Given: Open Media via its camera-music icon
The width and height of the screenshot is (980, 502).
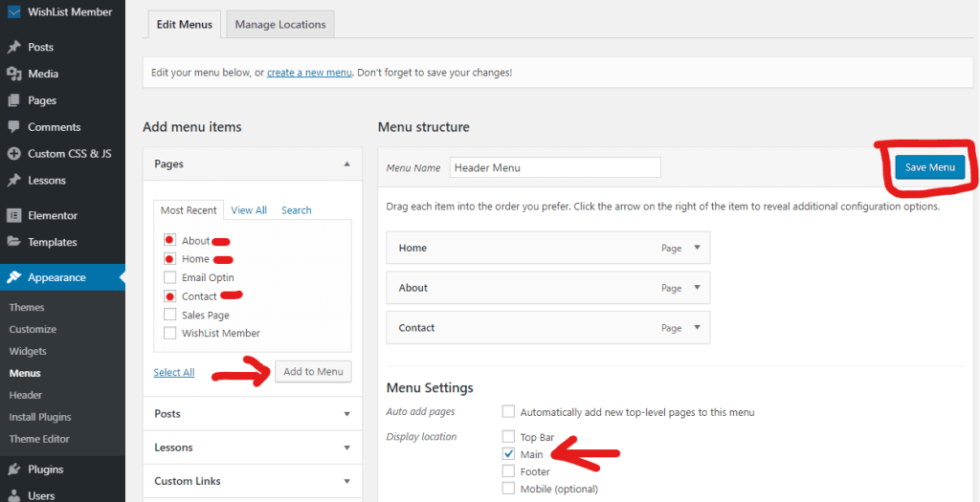Looking at the screenshot, I should [13, 74].
